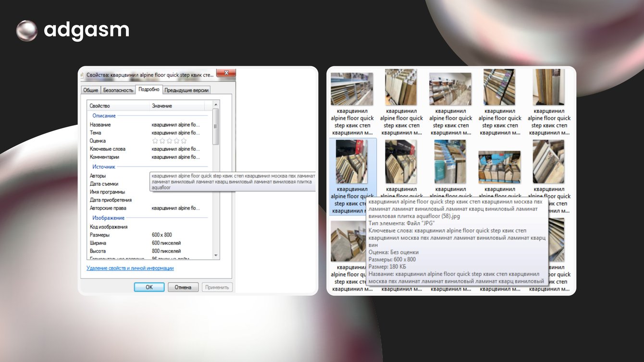644x362 pixels.
Task: Click the Изображение section header
Action: click(109, 218)
